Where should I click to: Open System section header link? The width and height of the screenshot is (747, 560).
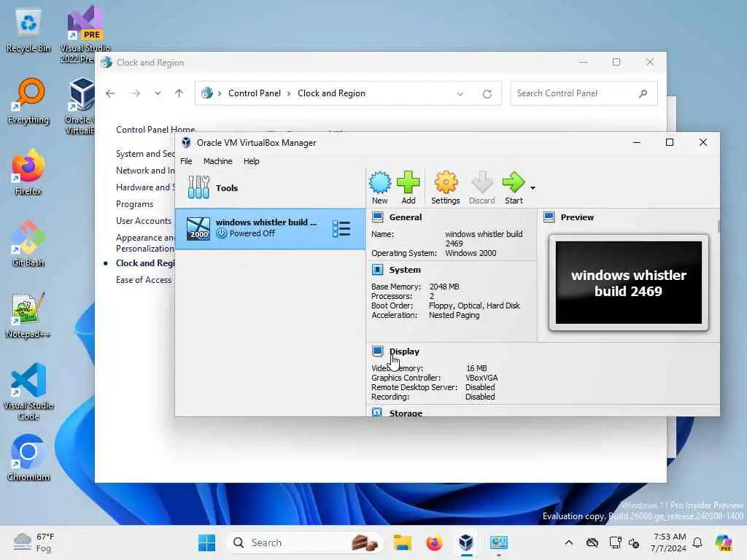click(405, 270)
